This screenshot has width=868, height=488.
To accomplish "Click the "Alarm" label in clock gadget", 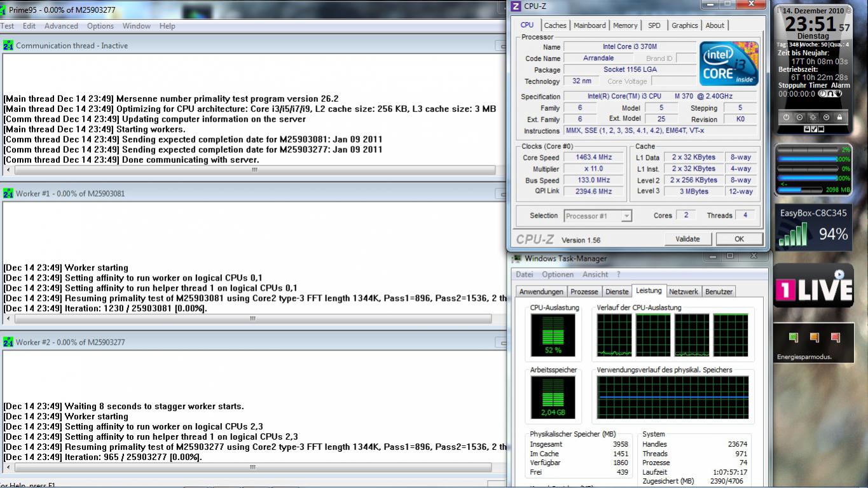I will point(840,85).
